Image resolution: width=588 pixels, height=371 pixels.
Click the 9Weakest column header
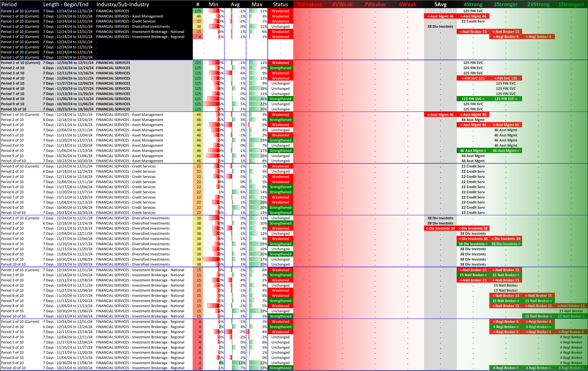pyautogui.click(x=310, y=4)
